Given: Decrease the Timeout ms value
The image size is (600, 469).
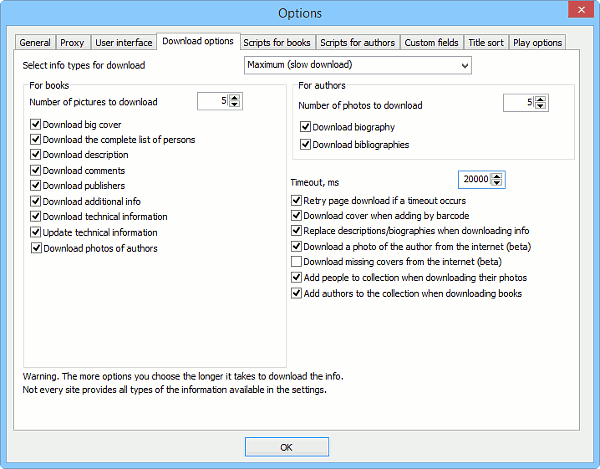Looking at the screenshot, I should [497, 183].
